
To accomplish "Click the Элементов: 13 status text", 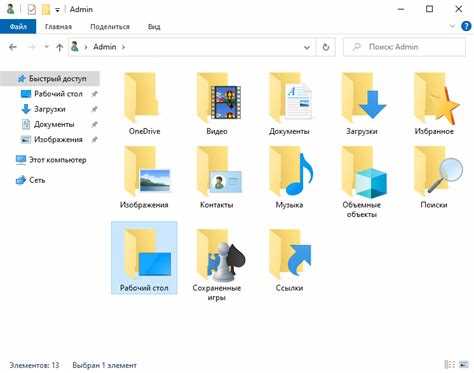I will (x=34, y=365).
